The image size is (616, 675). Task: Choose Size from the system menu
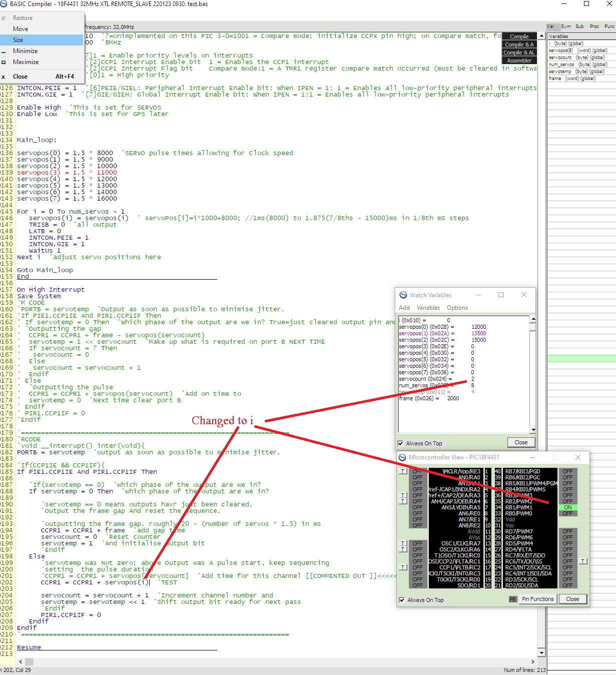point(42,40)
